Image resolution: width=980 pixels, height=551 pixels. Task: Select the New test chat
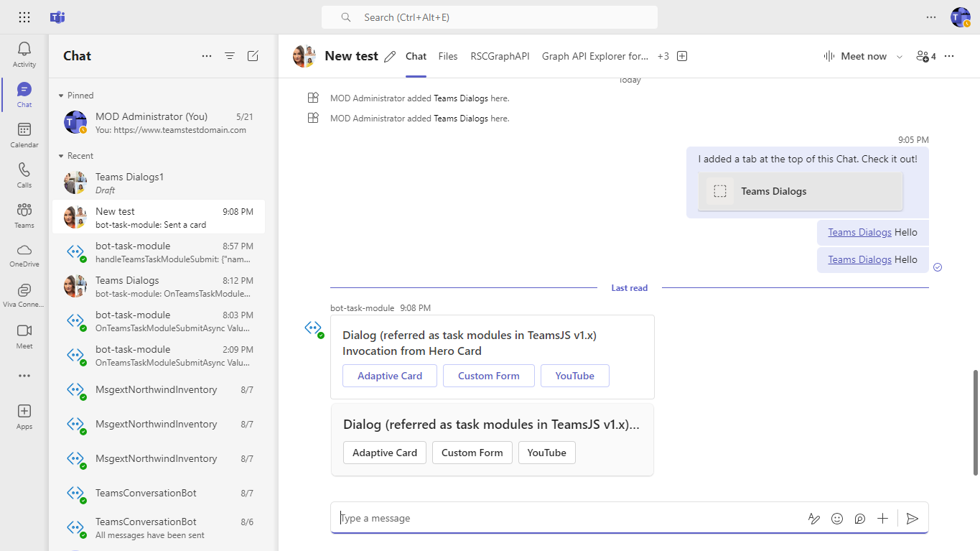coord(159,217)
